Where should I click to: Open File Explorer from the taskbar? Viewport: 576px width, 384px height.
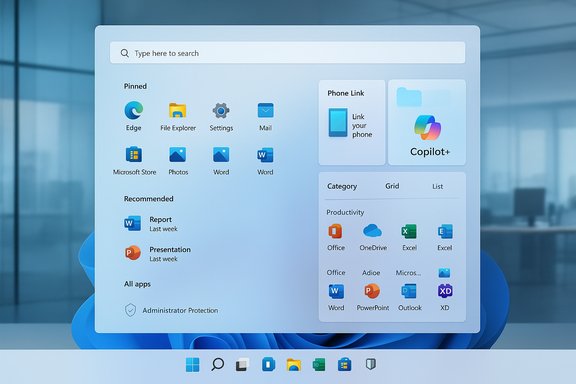click(294, 365)
